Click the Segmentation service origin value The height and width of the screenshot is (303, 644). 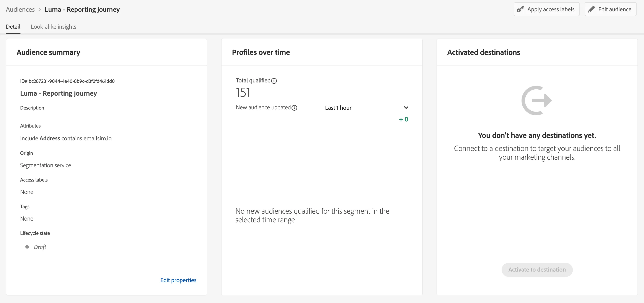point(46,165)
